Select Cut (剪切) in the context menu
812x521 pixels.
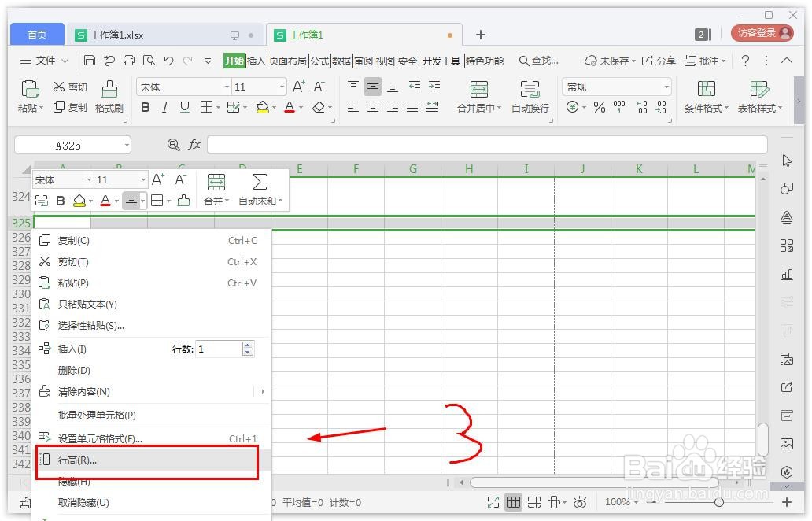(152, 261)
